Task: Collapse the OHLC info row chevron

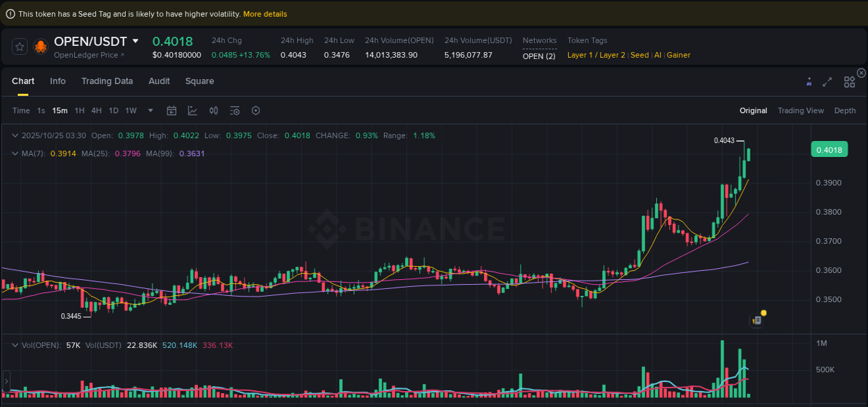Action: click(15, 135)
